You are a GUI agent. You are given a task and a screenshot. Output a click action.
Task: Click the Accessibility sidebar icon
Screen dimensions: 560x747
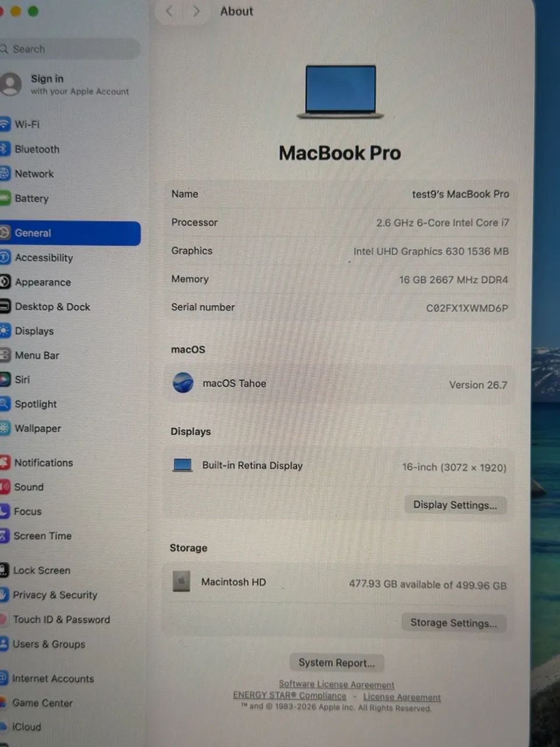pos(5,257)
